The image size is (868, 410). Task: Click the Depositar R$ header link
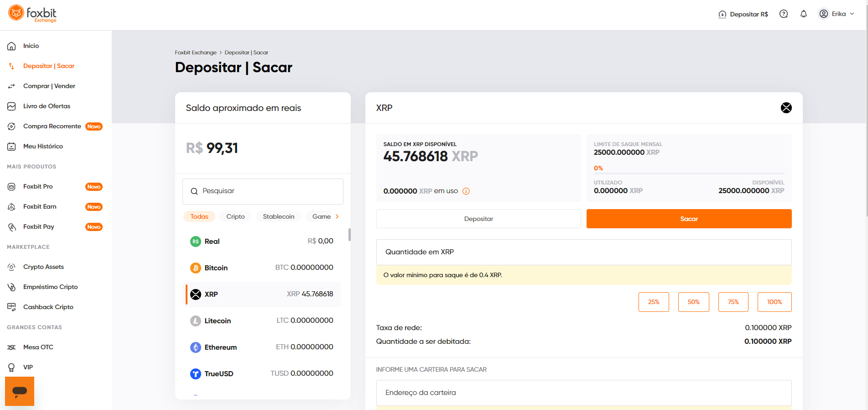(743, 14)
